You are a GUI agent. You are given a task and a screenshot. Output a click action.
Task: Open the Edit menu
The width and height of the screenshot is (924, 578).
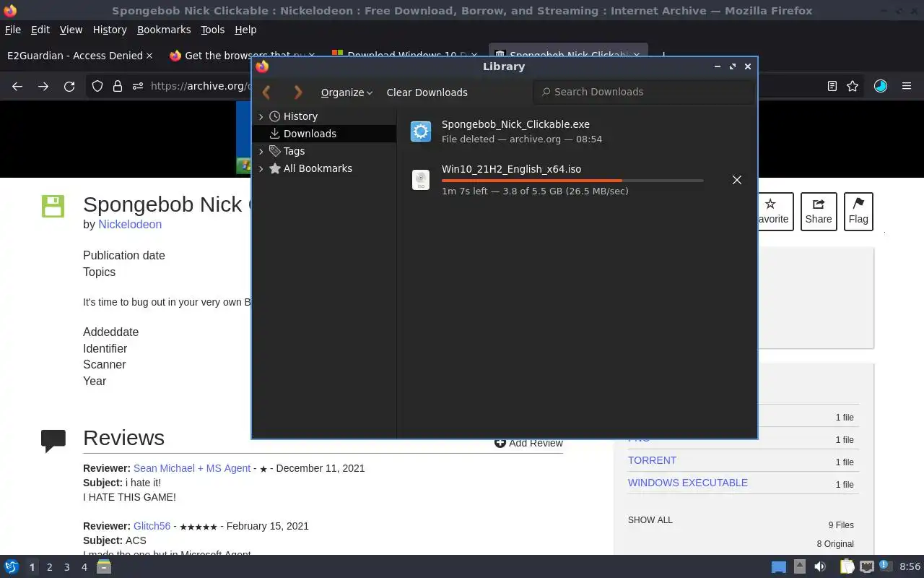coord(40,30)
